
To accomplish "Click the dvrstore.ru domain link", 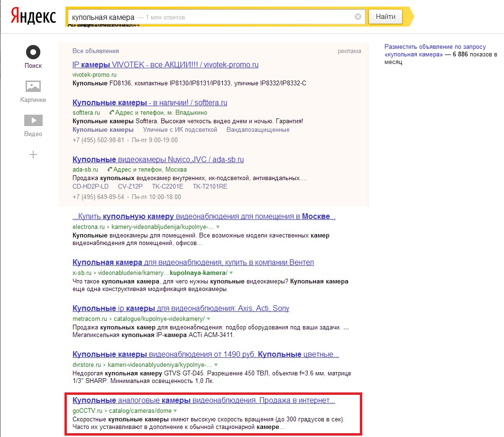I will pyautogui.click(x=87, y=364).
